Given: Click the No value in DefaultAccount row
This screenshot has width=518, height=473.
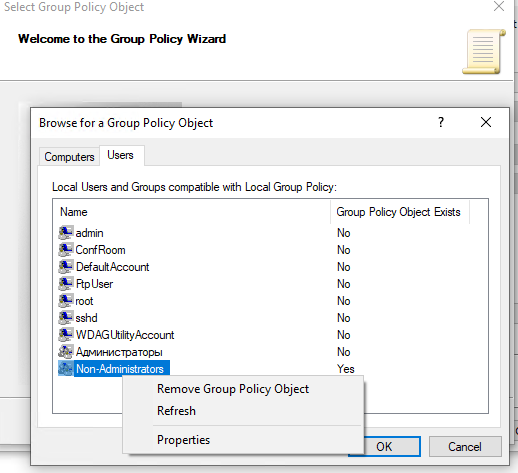Looking at the screenshot, I should (x=344, y=267).
